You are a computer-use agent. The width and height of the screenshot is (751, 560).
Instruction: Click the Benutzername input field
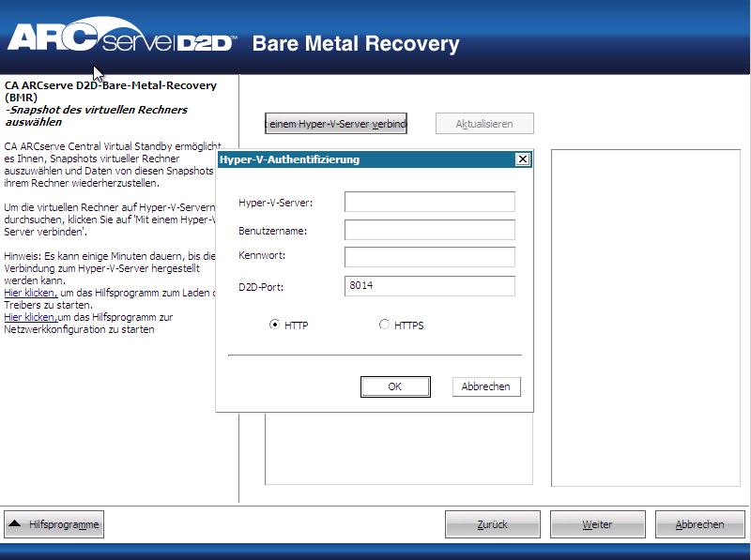click(429, 229)
